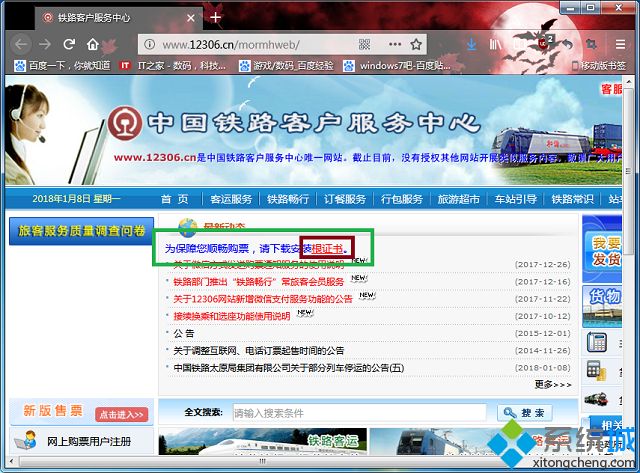The width and height of the screenshot is (640, 473).
Task: Click the 全文搜索 input field
Action: [x=359, y=413]
